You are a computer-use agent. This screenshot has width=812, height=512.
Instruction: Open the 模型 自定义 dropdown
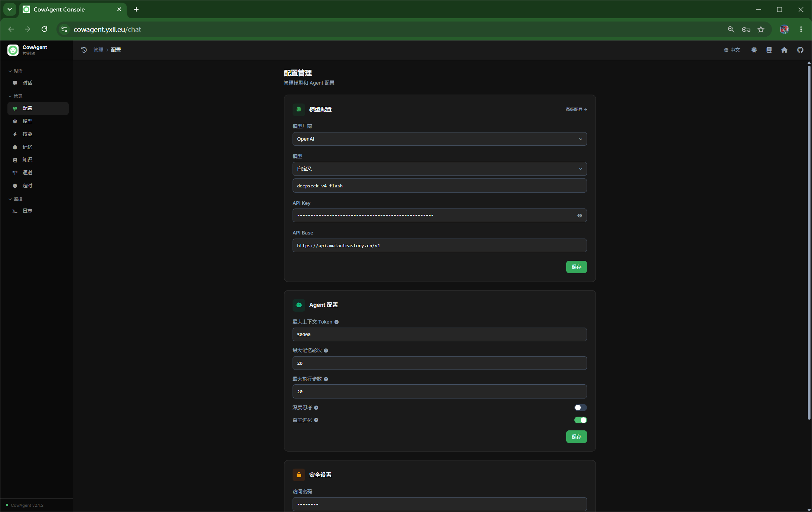(x=440, y=168)
